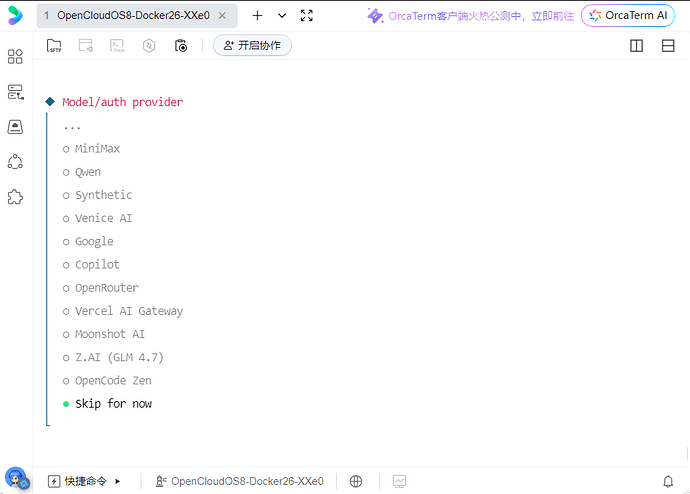Click the Model/auth provider heading
Image resolution: width=690 pixels, height=494 pixels.
pyautogui.click(x=122, y=102)
